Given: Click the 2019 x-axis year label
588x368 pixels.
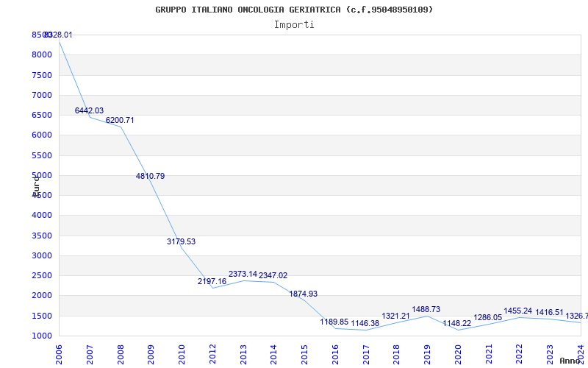Looking at the screenshot, I should click(428, 354).
